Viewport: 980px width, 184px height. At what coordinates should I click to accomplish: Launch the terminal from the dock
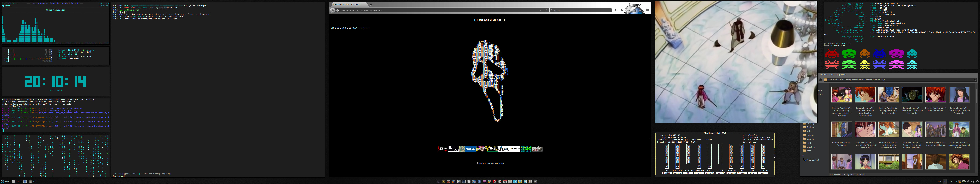tap(438, 181)
